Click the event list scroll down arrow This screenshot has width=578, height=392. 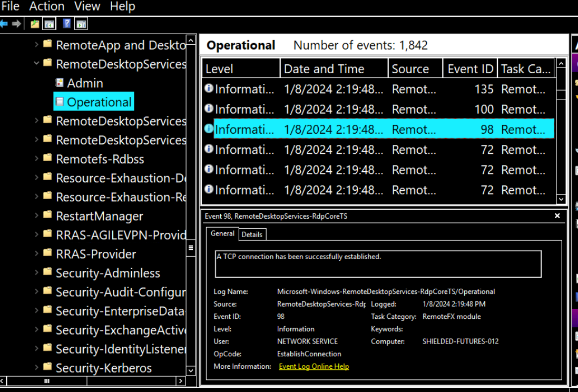tap(561, 199)
